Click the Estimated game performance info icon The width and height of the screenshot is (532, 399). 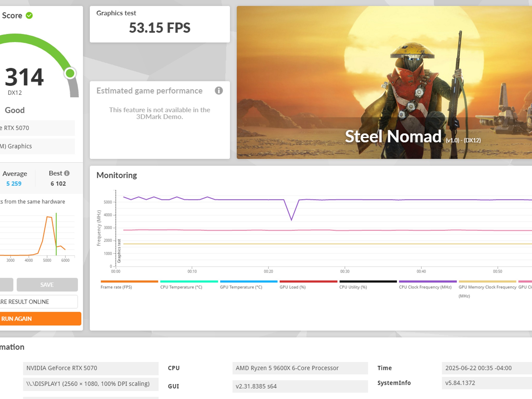(x=219, y=91)
